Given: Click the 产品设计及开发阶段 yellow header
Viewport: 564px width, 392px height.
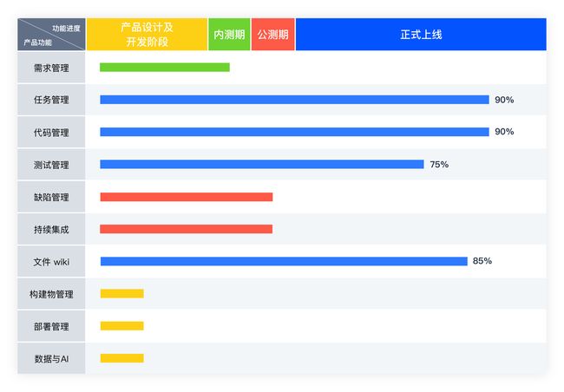Looking at the screenshot, I should pos(147,35).
